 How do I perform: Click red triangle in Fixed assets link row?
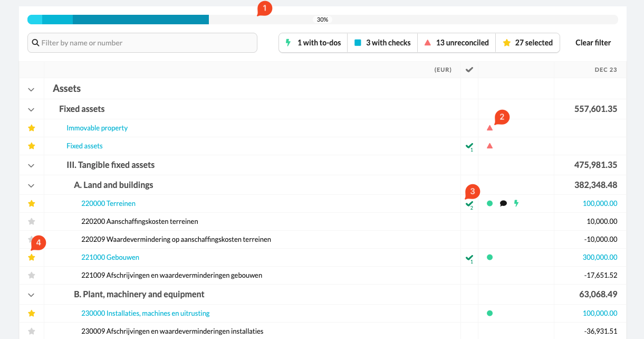tap(489, 146)
